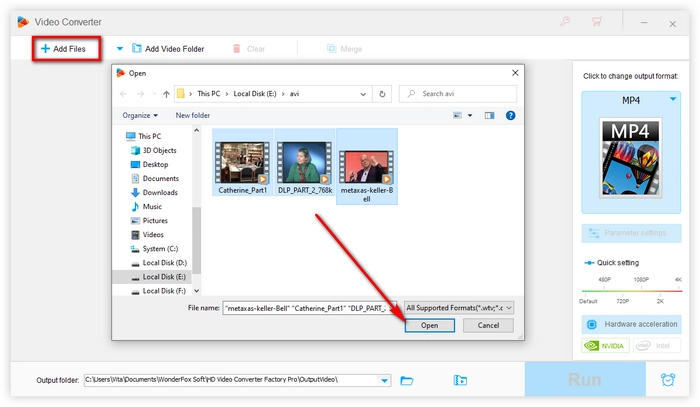
Task: Click the open output video folder icon
Action: [460, 380]
